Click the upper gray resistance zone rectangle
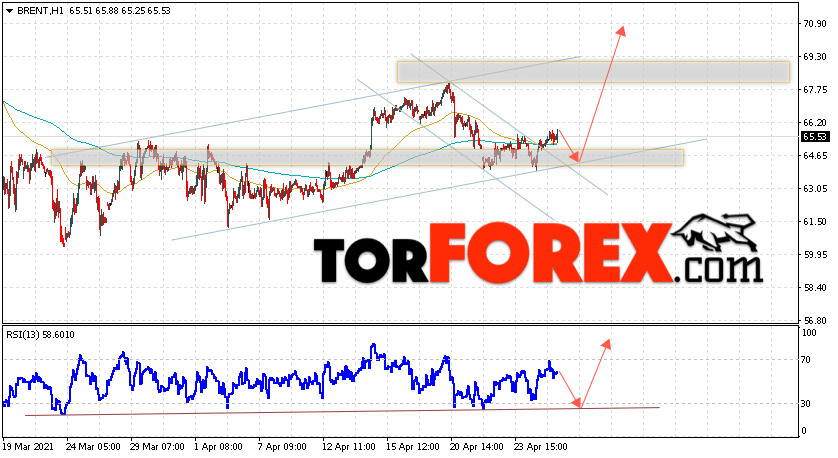 coord(593,72)
